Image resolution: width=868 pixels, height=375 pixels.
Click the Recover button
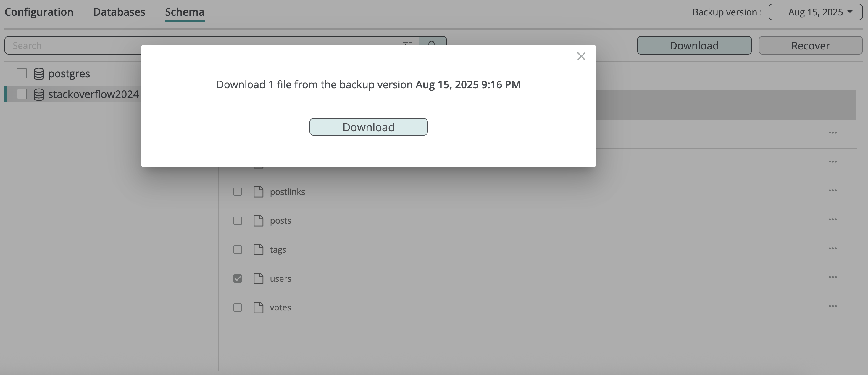pyautogui.click(x=810, y=46)
